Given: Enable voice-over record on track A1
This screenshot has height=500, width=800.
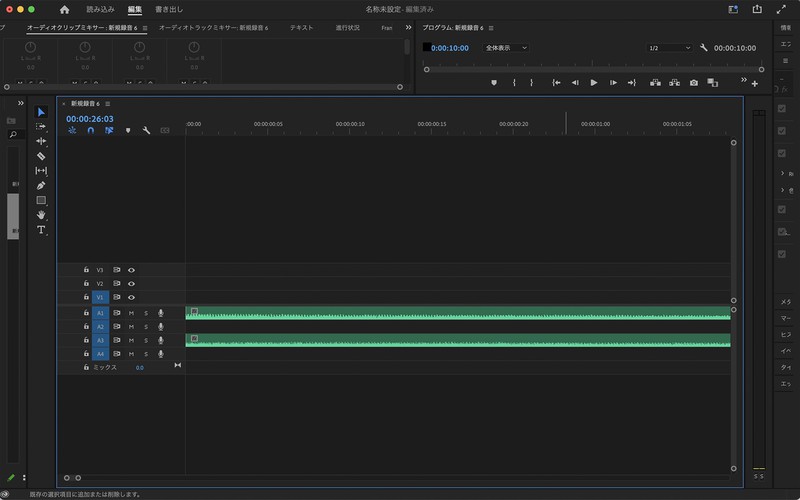Looking at the screenshot, I should click(x=161, y=313).
